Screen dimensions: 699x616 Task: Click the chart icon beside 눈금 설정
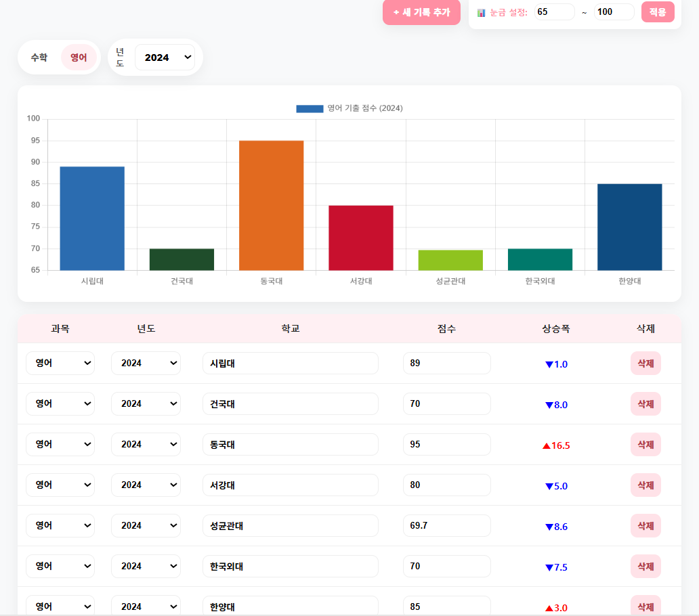481,12
